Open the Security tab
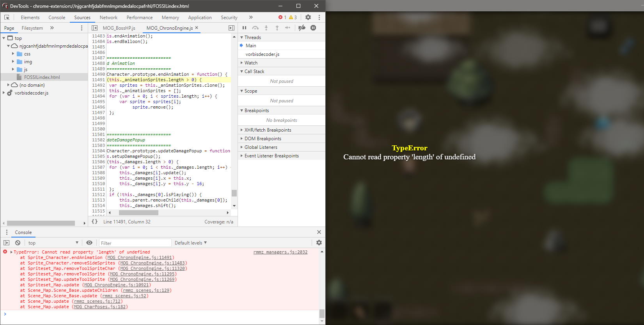644x325 pixels. click(x=229, y=18)
